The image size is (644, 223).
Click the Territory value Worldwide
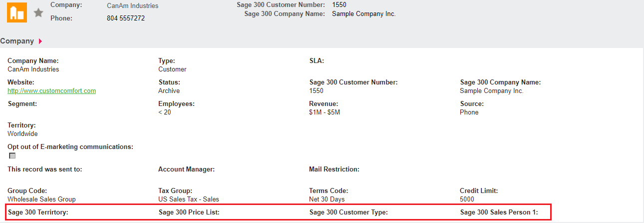pyautogui.click(x=22, y=134)
